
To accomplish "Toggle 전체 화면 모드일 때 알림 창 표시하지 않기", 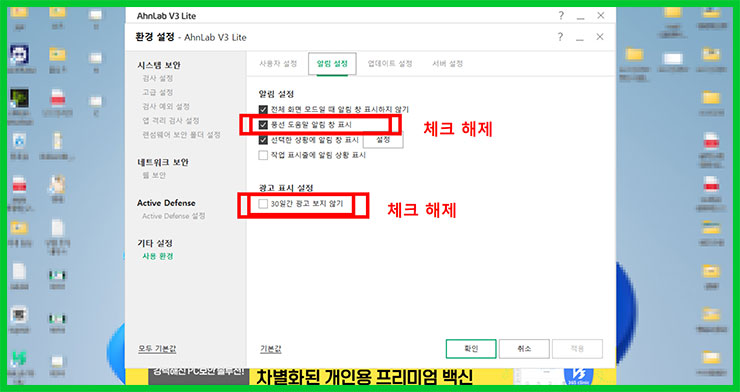I will coord(263,109).
